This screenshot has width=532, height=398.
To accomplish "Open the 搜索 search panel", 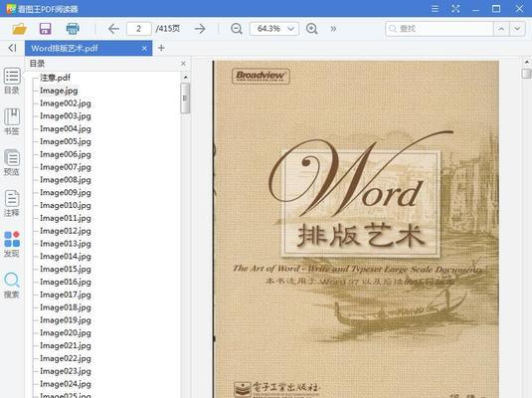I will pyautogui.click(x=12, y=286).
